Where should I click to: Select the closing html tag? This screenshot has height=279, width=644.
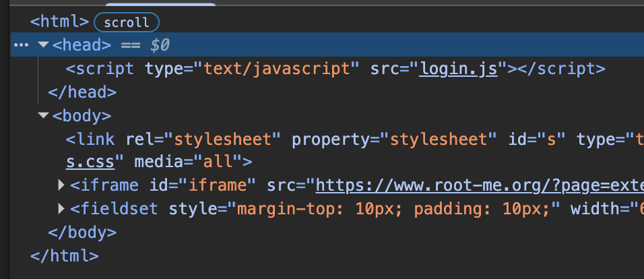point(65,255)
